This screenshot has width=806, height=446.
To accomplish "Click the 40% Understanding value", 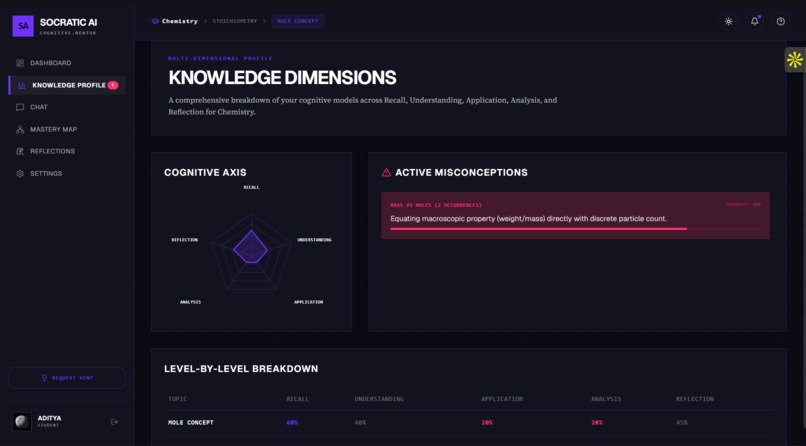I will (360, 422).
